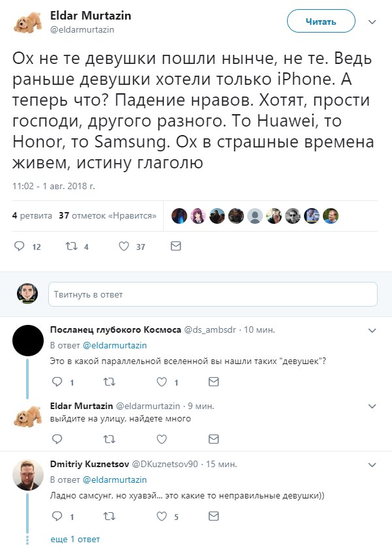
Task: Open more options for Dmitriy Kuznetsov's reply
Action: tap(372, 465)
